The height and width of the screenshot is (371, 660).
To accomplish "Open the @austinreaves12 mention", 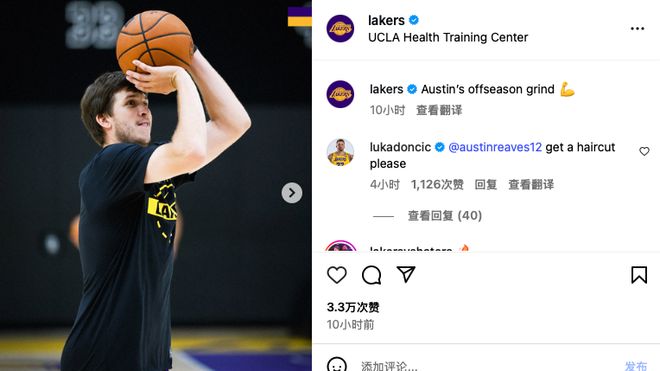I will coord(495,147).
